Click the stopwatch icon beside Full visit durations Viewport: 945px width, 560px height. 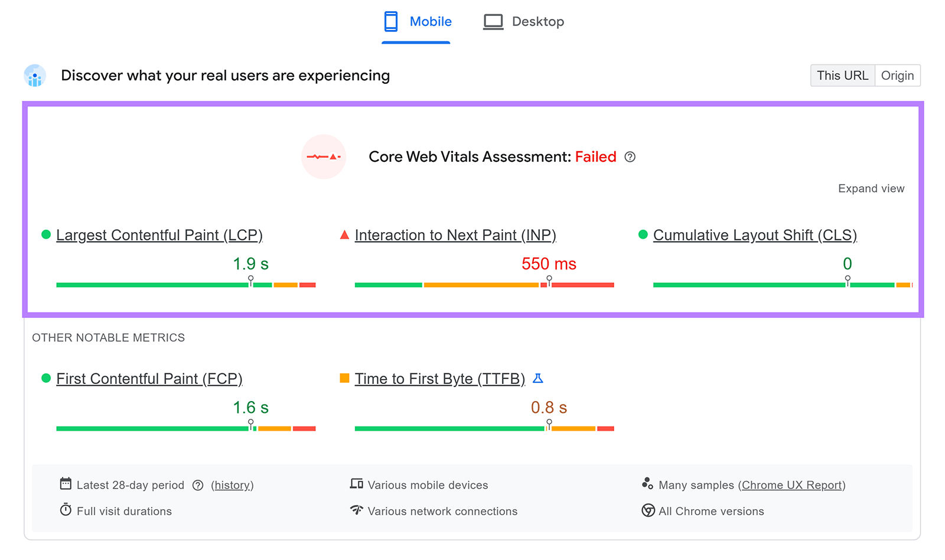[65, 510]
